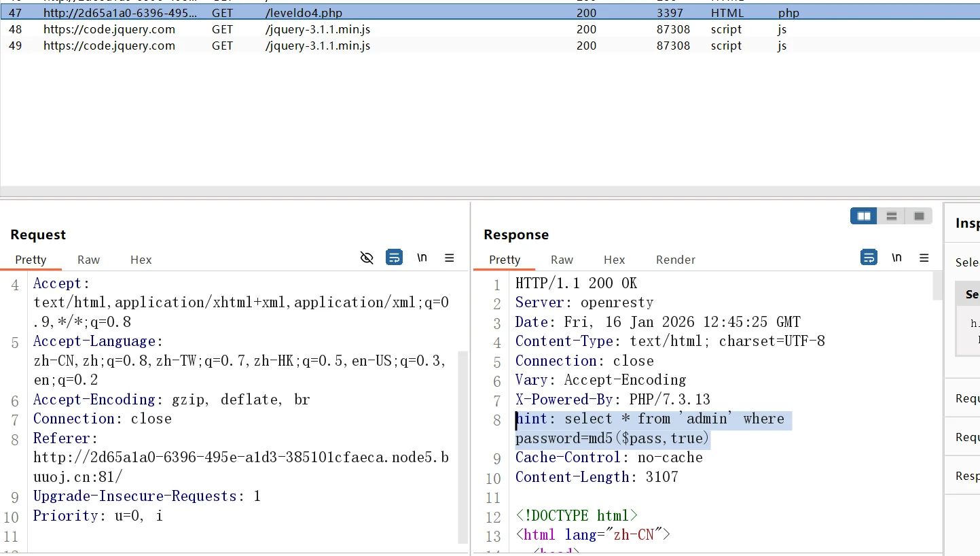The width and height of the screenshot is (980, 556).
Task: Toggle non-printable \n characters in Request panel
Action: (422, 258)
